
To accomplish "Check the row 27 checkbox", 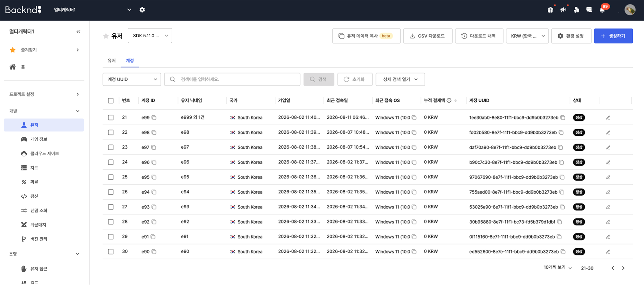I will tap(111, 207).
